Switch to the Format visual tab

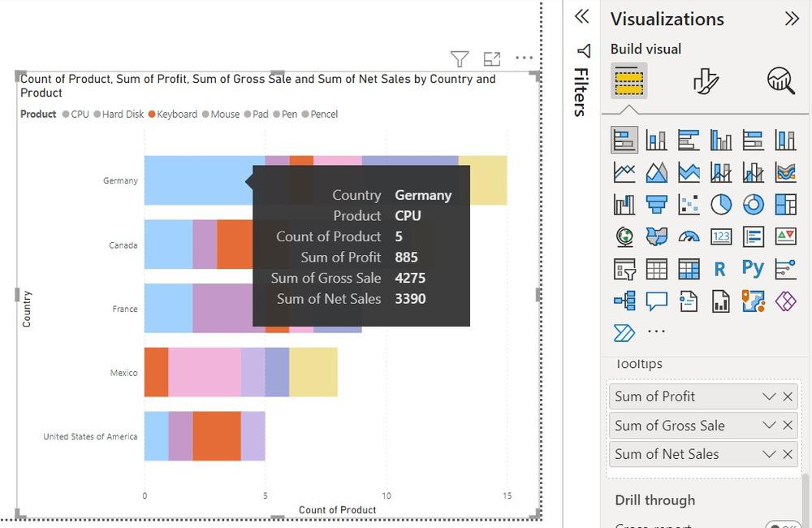click(x=706, y=80)
